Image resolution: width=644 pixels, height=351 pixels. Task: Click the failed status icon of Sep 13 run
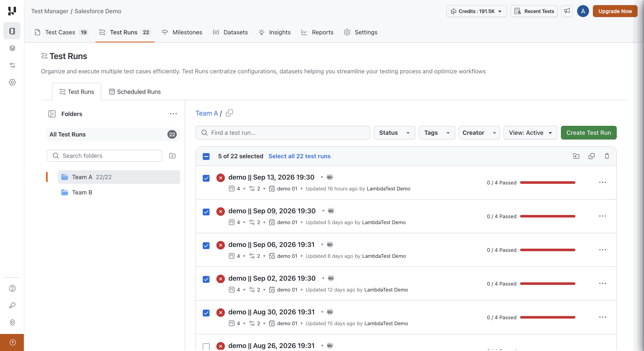tap(220, 178)
